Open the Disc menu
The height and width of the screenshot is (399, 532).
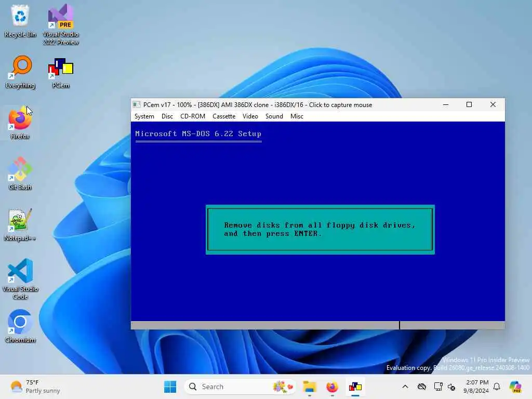tap(167, 116)
